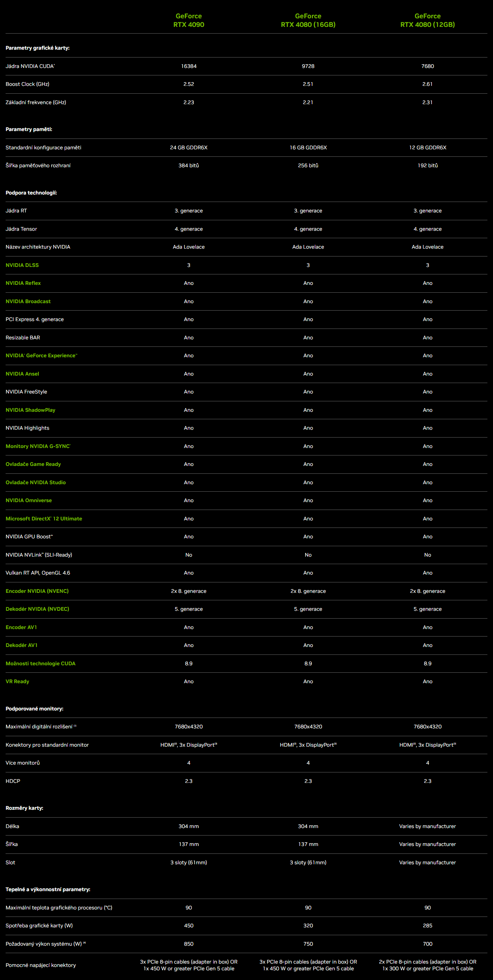Image resolution: width=493 pixels, height=980 pixels.
Task: Click the NVIDIA FreeStyle row label
Action: (26, 392)
